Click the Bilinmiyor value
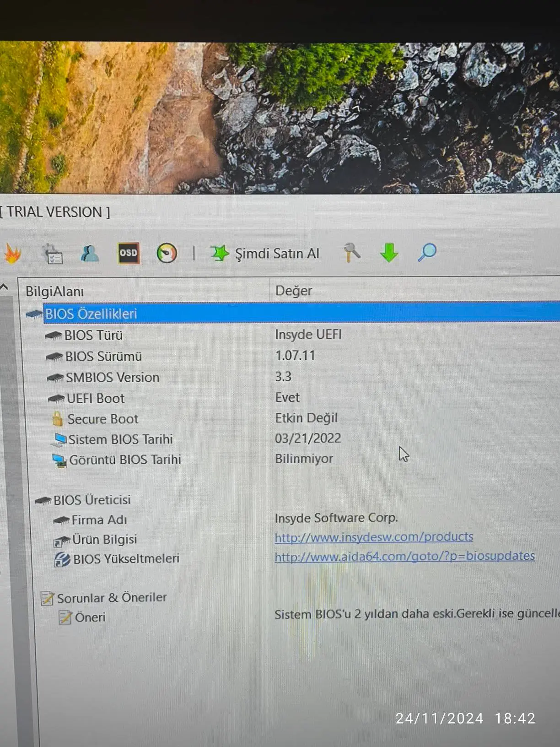This screenshot has width=560, height=747. (304, 458)
